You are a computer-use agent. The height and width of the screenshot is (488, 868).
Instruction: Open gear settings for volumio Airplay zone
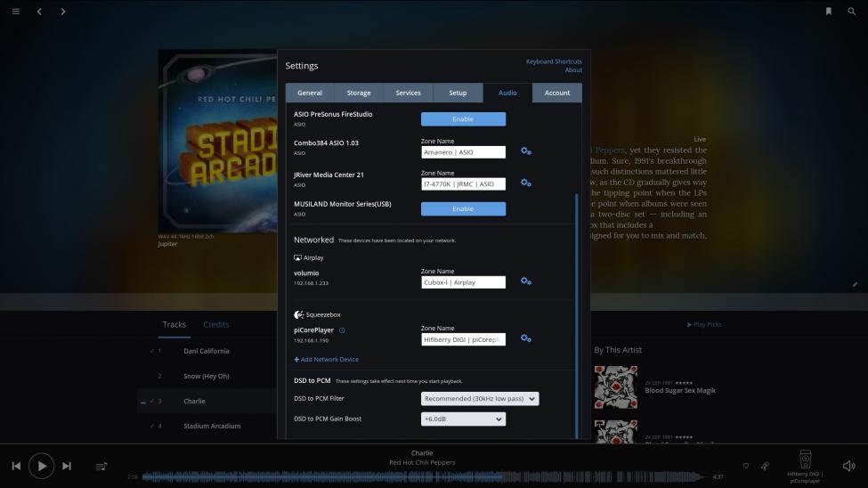[x=526, y=281]
